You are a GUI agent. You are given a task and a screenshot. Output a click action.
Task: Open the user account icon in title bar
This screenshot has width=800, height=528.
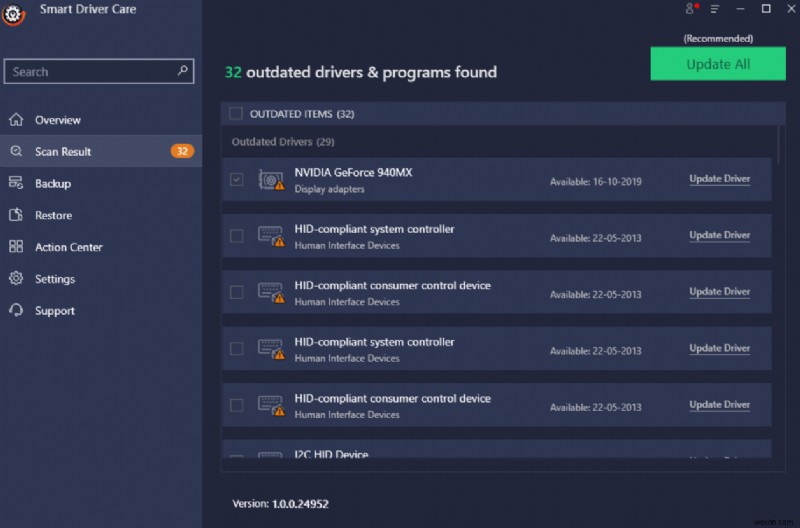click(690, 9)
